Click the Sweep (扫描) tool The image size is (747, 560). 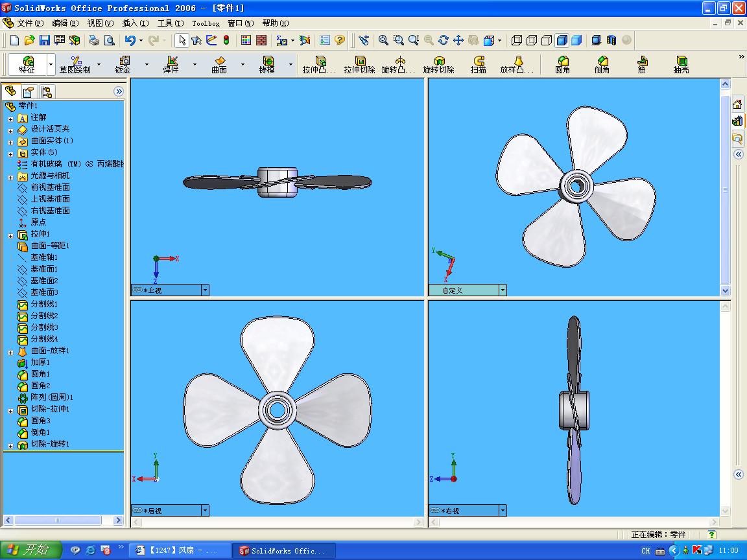point(479,64)
